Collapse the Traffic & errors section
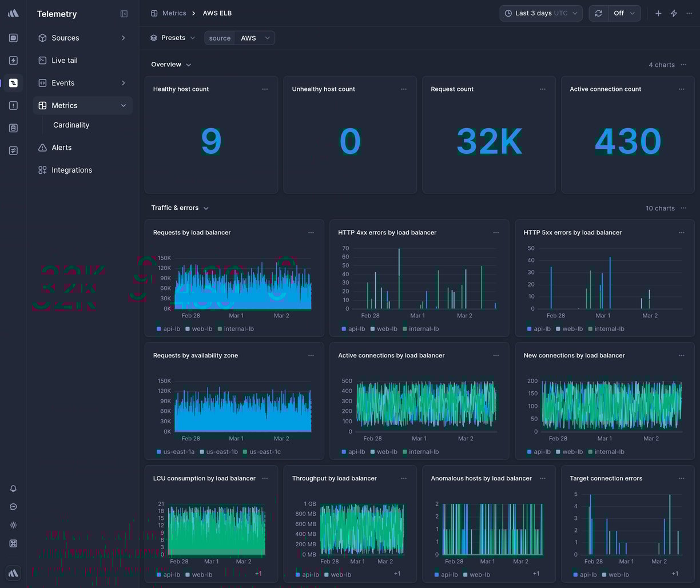This screenshot has width=700, height=588. [x=205, y=208]
